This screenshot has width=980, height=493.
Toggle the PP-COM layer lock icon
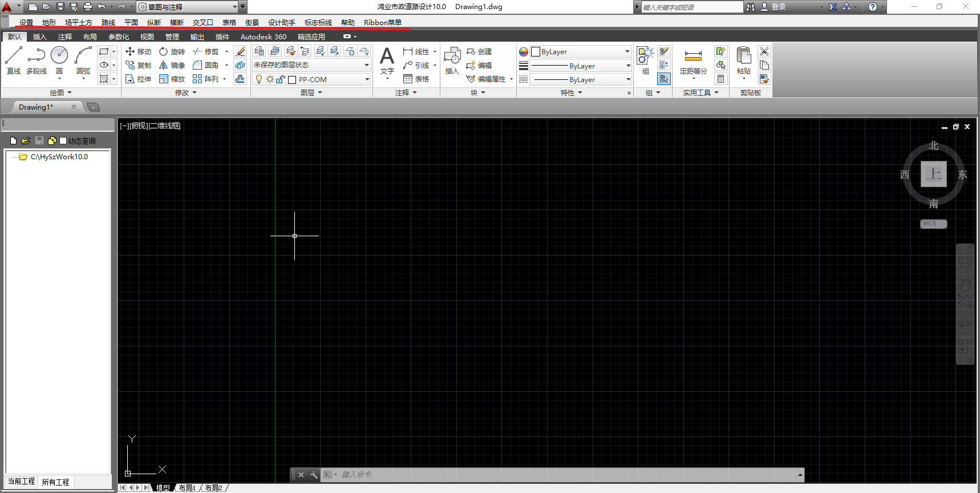(x=280, y=79)
